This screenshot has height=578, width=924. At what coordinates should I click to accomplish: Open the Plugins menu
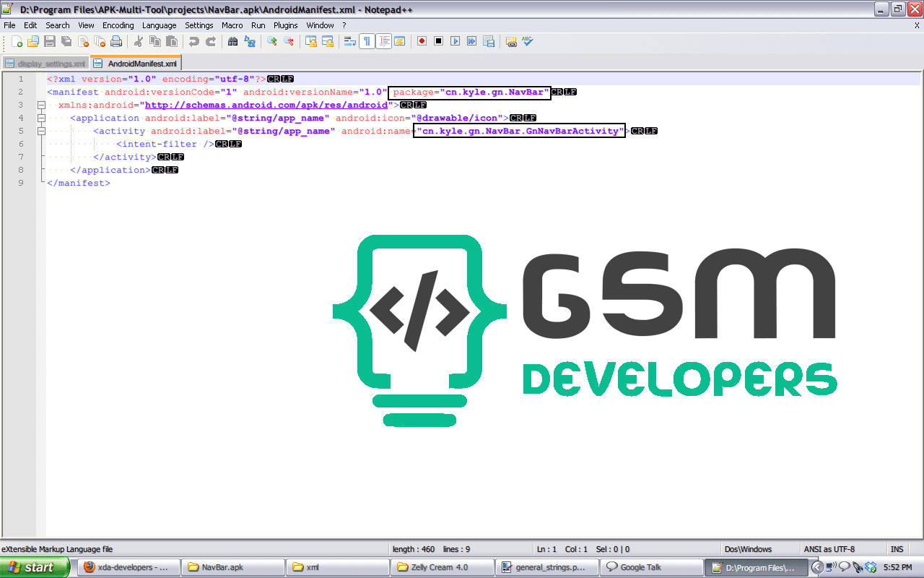tap(286, 25)
